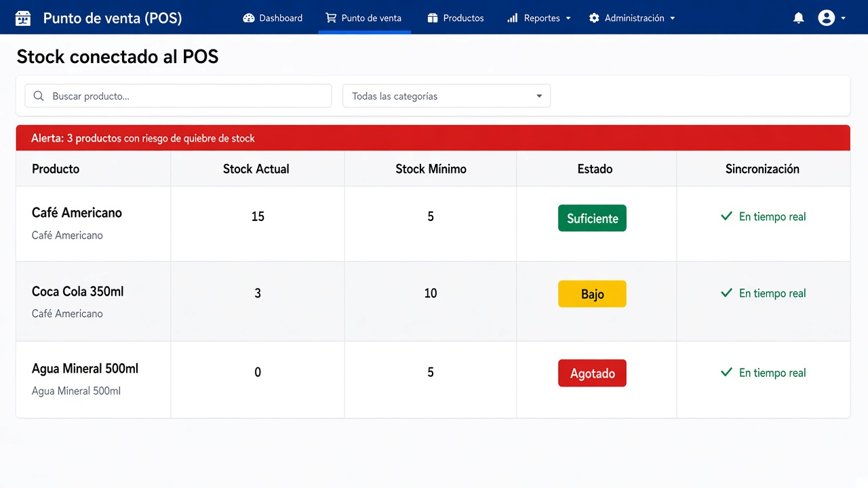The width and height of the screenshot is (868, 488).
Task: Focus the Buscar producto search field
Action: point(178,96)
